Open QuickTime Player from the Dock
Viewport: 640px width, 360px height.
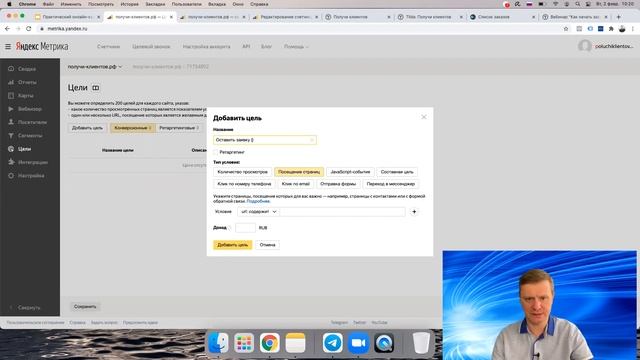[x=384, y=342]
